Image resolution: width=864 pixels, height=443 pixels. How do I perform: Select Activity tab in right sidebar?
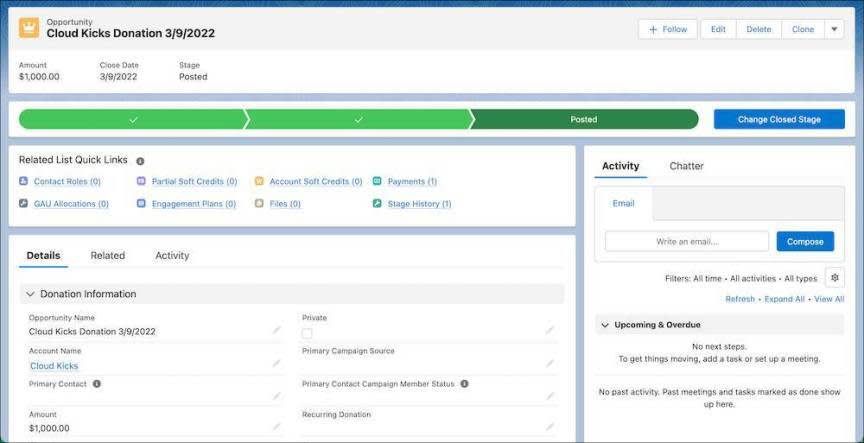pyautogui.click(x=620, y=166)
